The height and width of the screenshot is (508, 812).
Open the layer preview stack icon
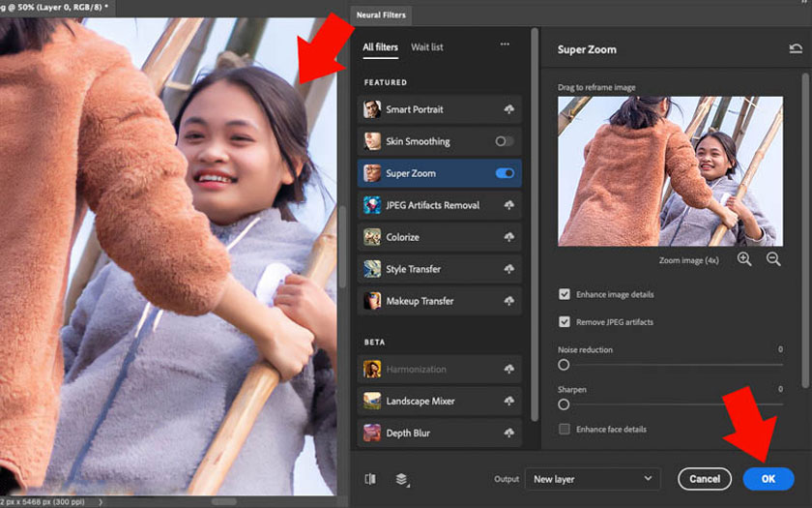[x=402, y=480]
